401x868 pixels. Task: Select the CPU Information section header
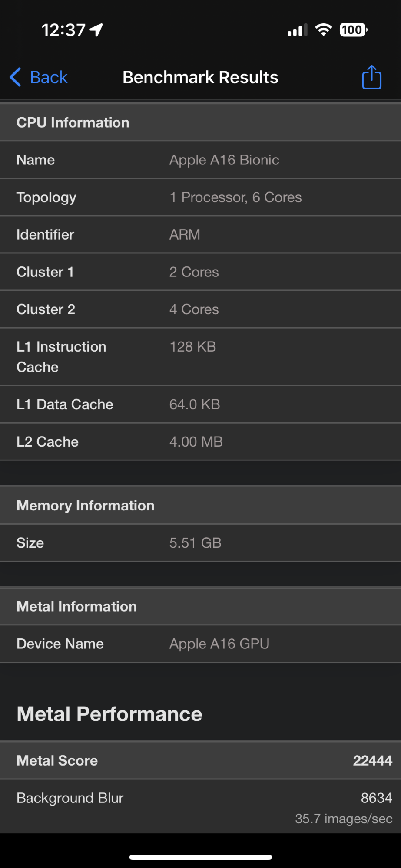click(x=200, y=122)
